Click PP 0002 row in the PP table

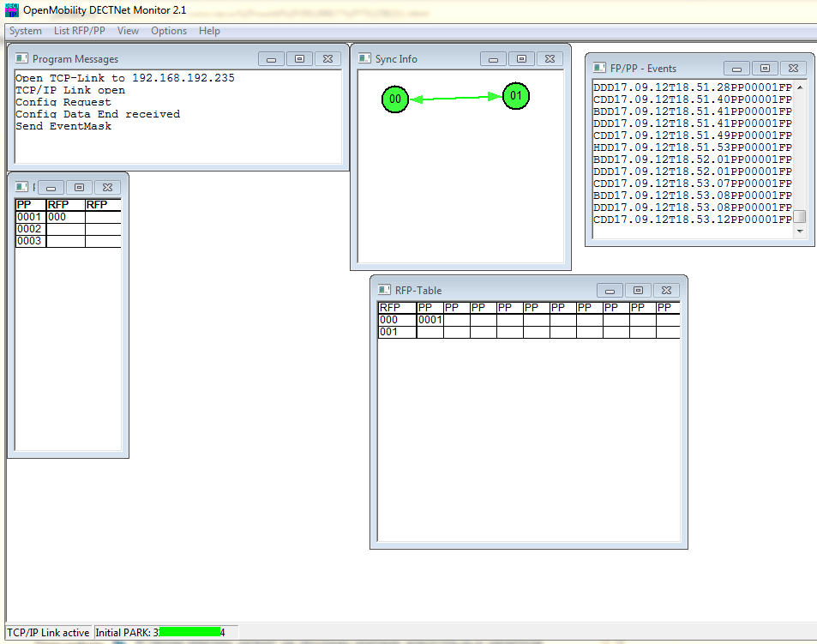tap(69, 229)
